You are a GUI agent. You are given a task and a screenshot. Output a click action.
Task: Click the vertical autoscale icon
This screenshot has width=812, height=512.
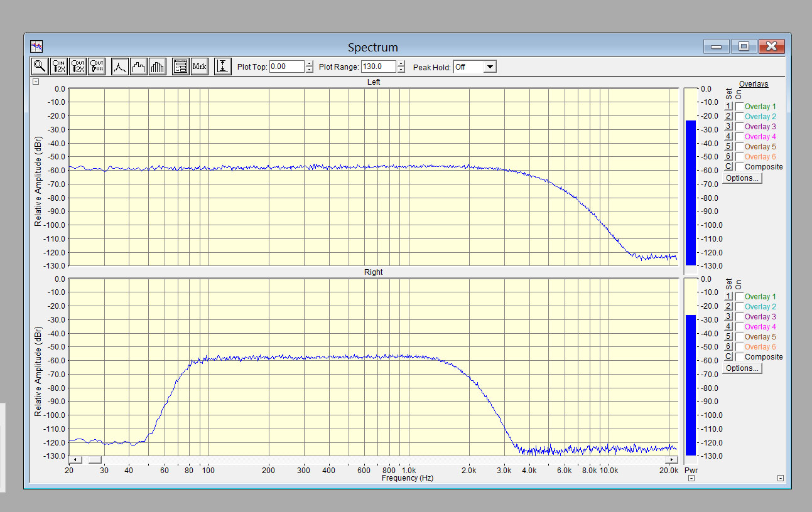pyautogui.click(x=222, y=67)
